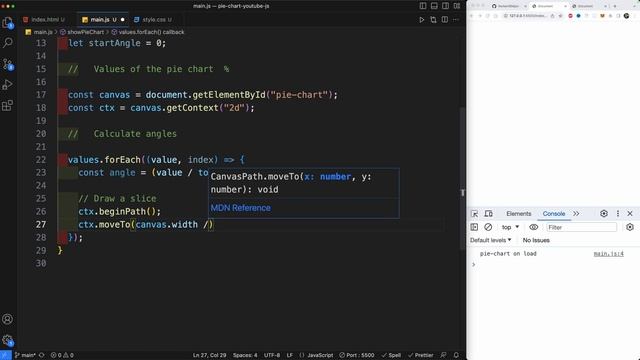Toggle the secondary side bar layout icon
Image resolution: width=640 pixels, height=360 pixels.
coord(446,6)
